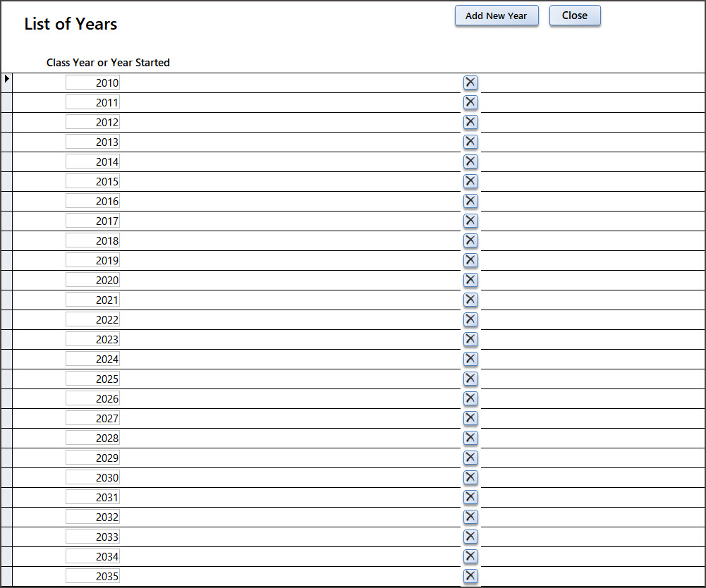Screen dimensions: 706x588
Task: Delete year 2028 from the list
Action: 470,438
